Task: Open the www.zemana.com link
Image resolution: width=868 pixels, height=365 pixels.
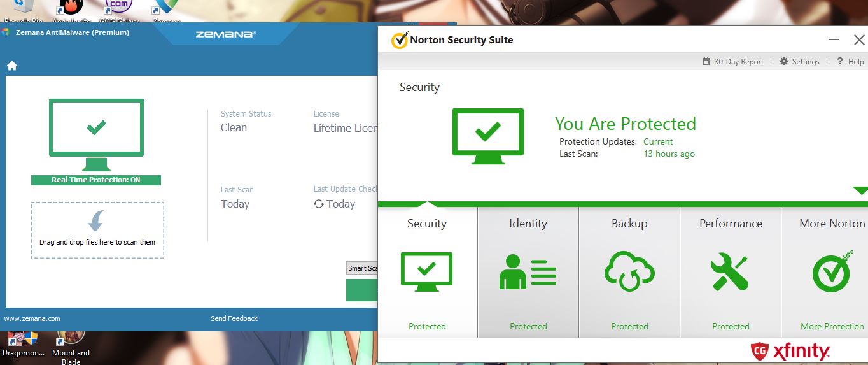Action: tap(32, 318)
